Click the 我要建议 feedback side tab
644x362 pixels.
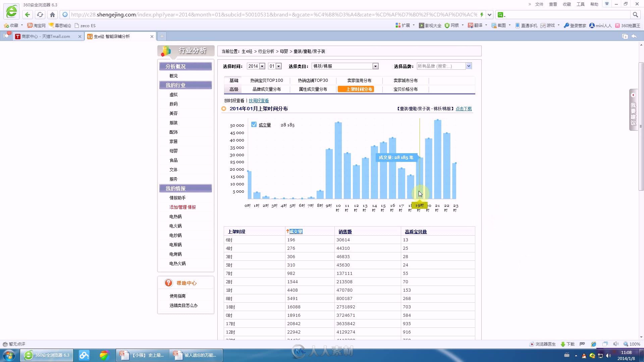pyautogui.click(x=633, y=110)
